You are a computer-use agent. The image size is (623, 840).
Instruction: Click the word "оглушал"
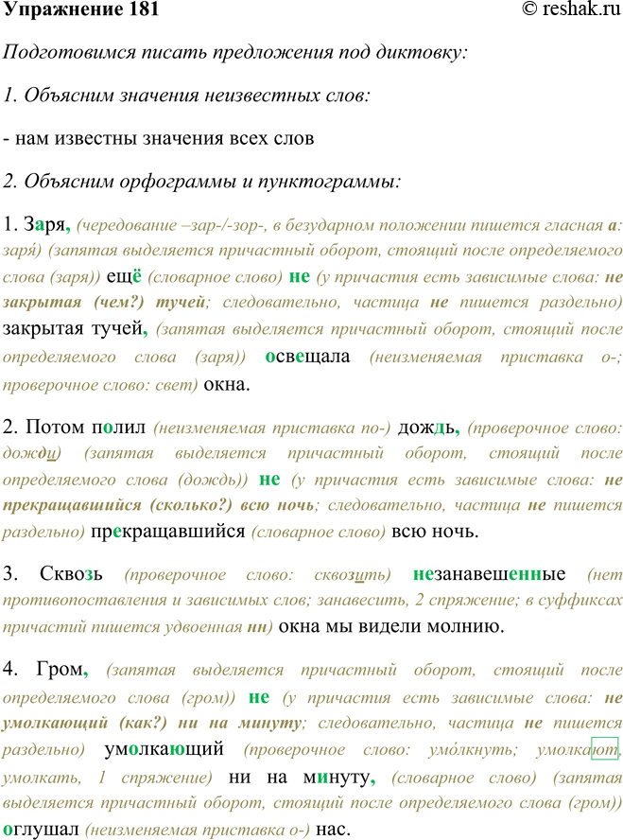pyautogui.click(x=41, y=829)
